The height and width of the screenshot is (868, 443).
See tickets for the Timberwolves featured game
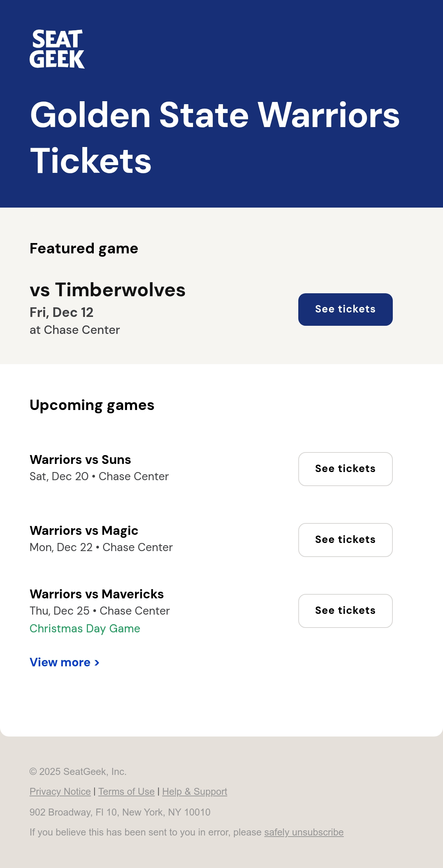pyautogui.click(x=345, y=310)
